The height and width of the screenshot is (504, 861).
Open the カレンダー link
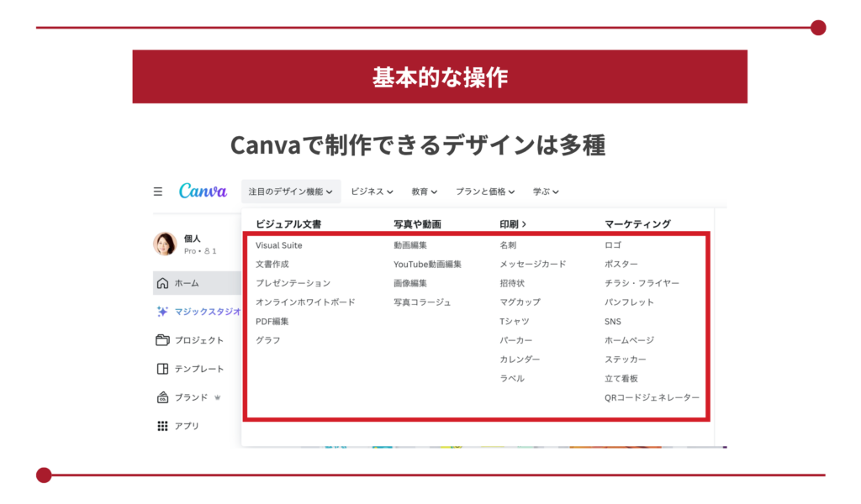pyautogui.click(x=520, y=360)
